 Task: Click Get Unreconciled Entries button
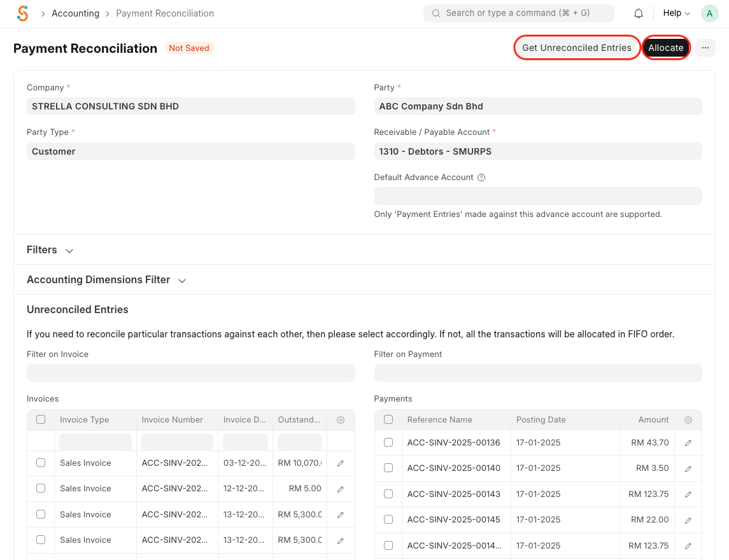(576, 48)
